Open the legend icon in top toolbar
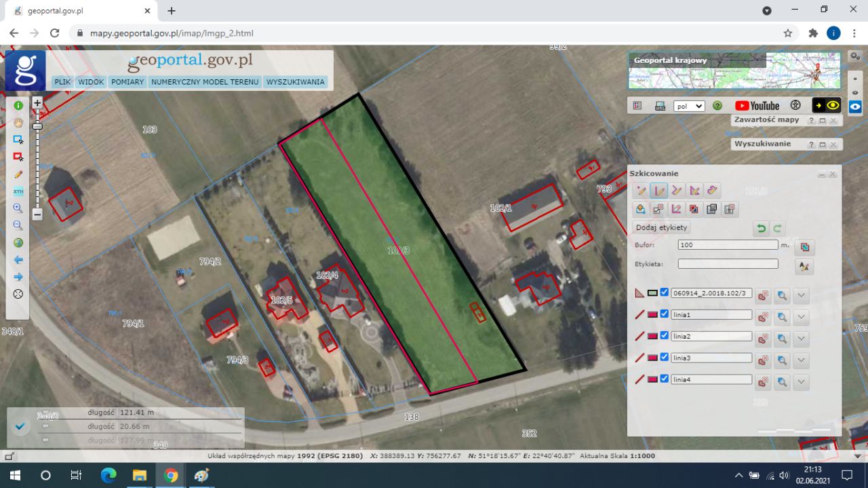Screen dimensions: 868x488 637,106
